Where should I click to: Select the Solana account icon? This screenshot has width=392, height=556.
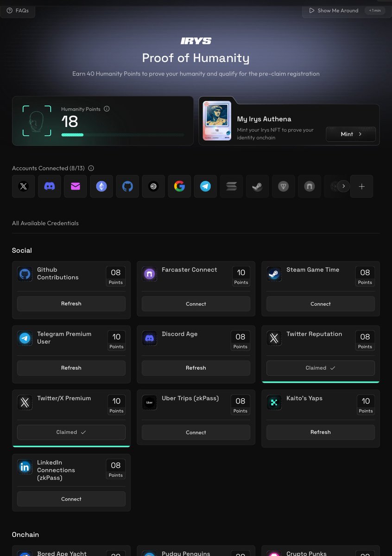pyautogui.click(x=231, y=186)
